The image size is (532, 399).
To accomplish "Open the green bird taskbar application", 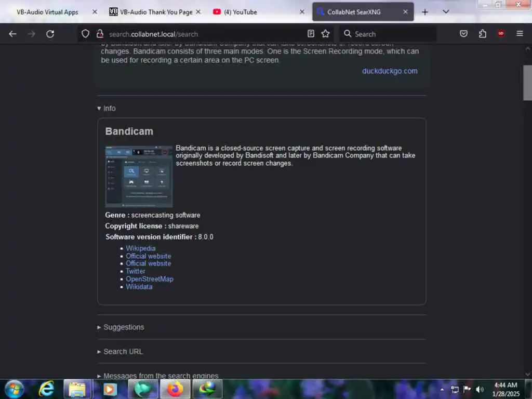I will pos(142,389).
